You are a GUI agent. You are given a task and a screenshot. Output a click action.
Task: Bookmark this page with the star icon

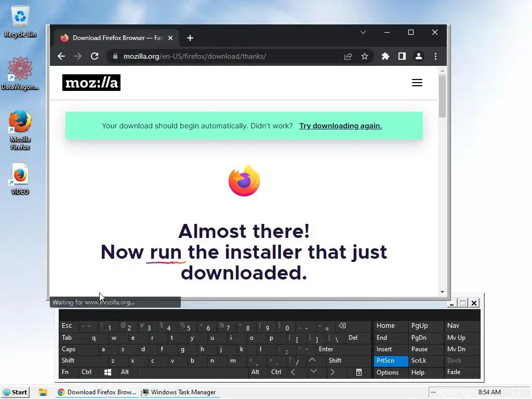click(x=364, y=56)
